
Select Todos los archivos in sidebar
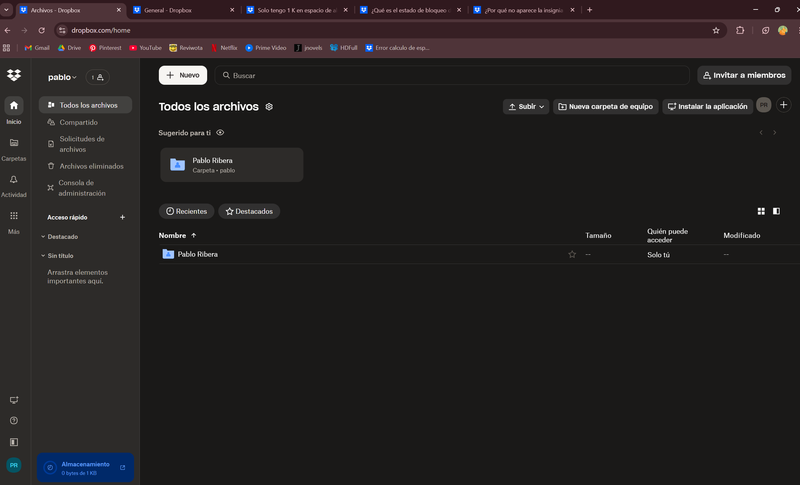click(x=85, y=105)
